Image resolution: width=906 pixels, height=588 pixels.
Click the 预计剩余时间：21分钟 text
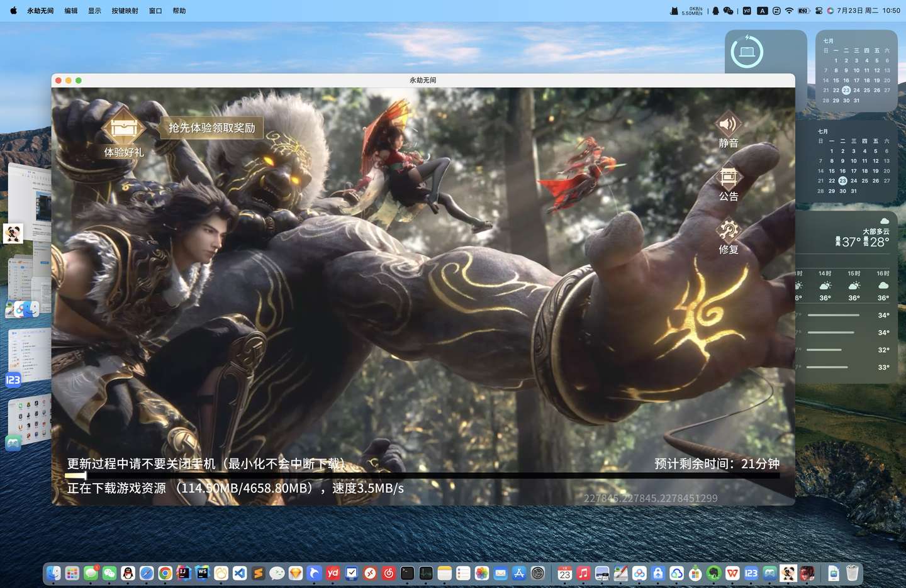[717, 463]
